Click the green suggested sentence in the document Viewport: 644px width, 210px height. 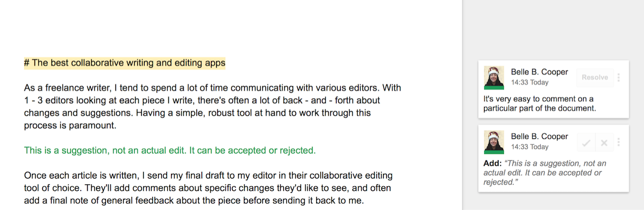tap(170, 151)
